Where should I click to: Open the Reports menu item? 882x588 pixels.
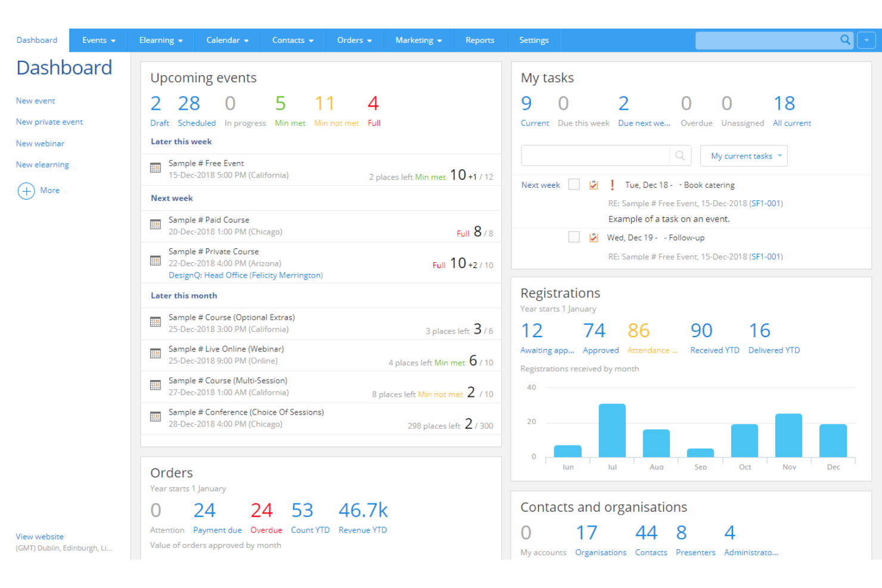[x=480, y=41]
